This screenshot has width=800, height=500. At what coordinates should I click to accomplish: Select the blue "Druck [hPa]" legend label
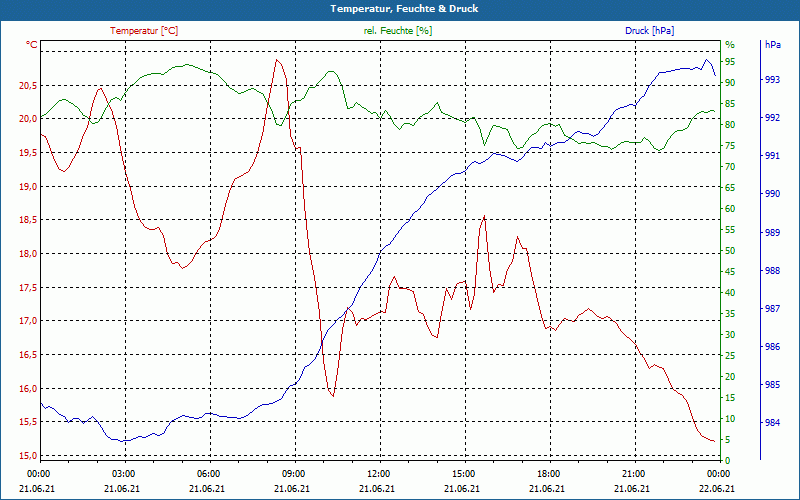pyautogui.click(x=649, y=31)
